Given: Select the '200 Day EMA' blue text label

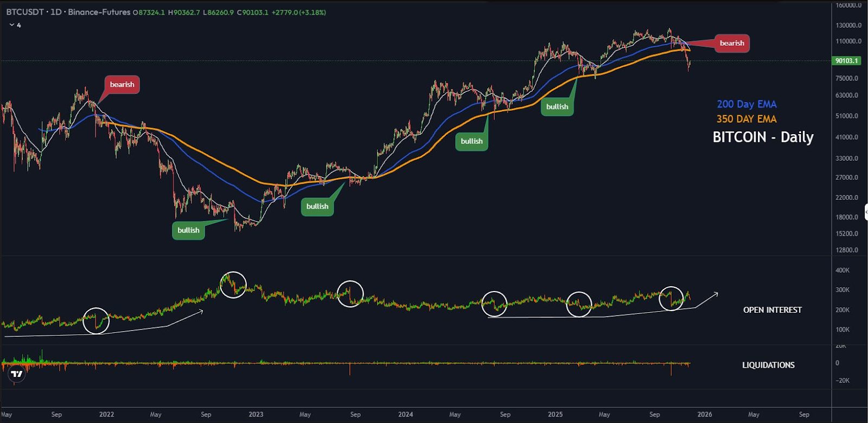Looking at the screenshot, I should tap(746, 104).
